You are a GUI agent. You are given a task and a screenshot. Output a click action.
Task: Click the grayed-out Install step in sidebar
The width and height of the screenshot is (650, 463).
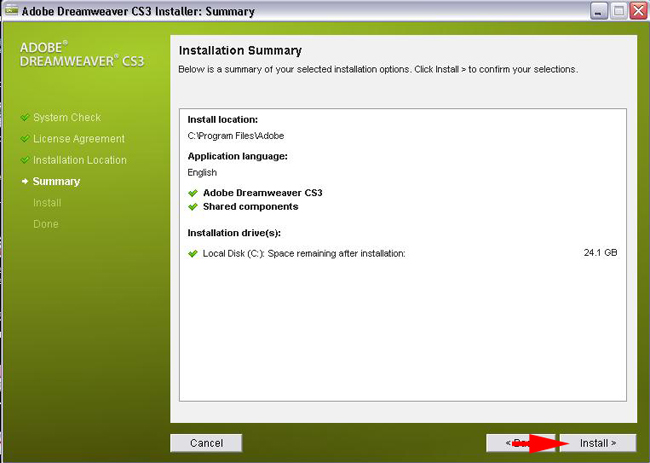47,203
